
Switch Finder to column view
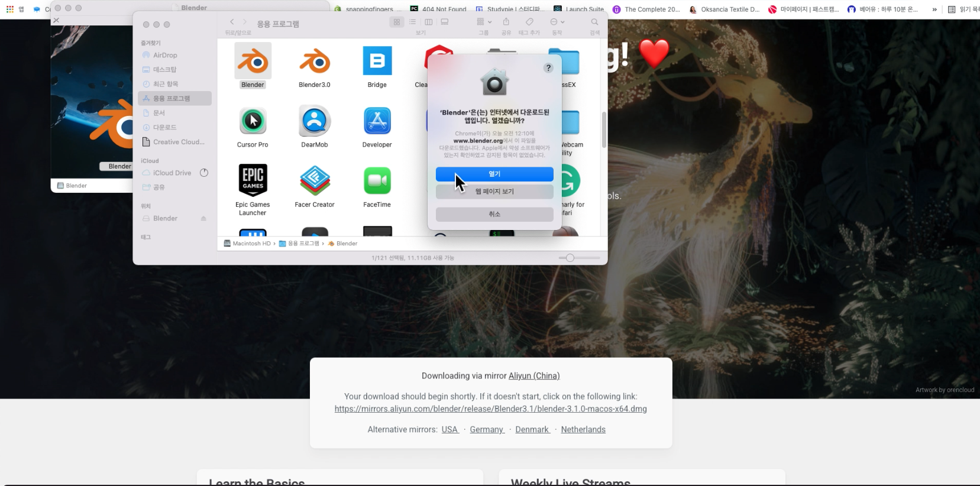429,22
